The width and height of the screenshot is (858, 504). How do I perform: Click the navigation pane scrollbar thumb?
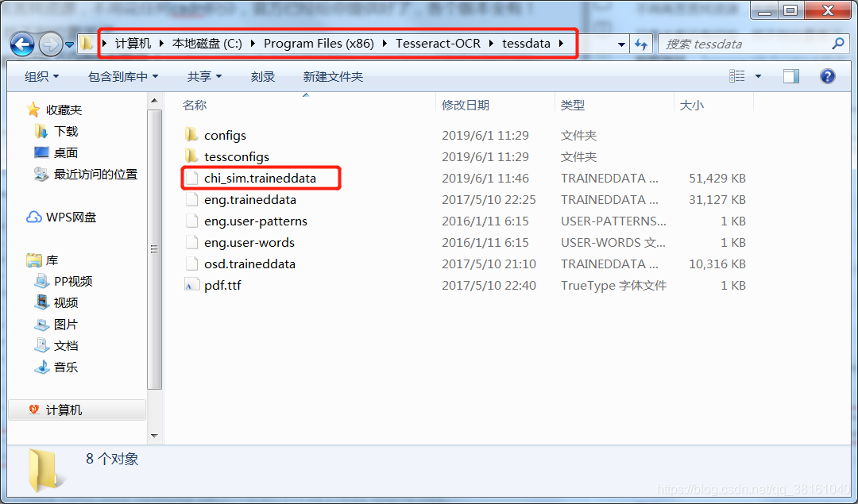coord(154,249)
